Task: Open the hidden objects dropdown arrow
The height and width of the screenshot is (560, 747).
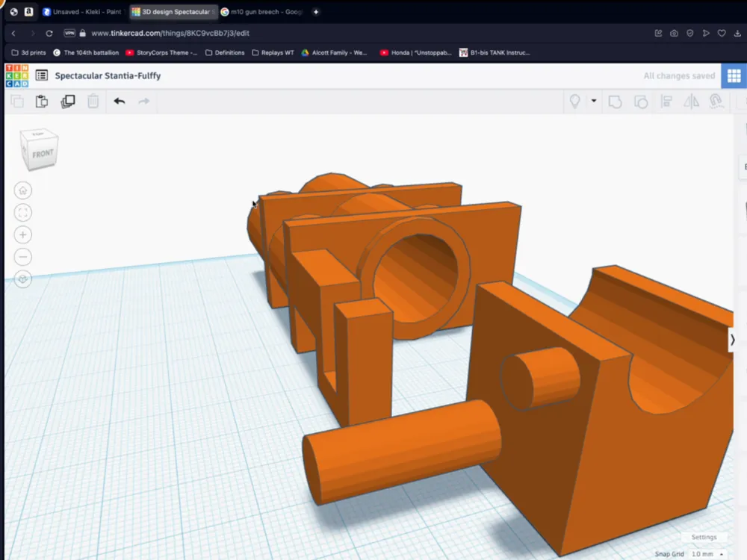Action: tap(593, 101)
